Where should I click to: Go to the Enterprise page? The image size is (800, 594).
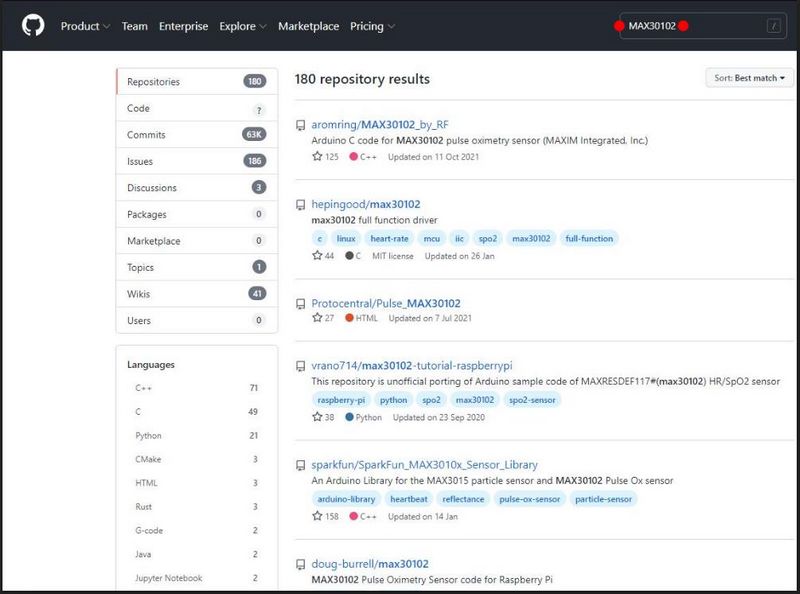tap(184, 26)
